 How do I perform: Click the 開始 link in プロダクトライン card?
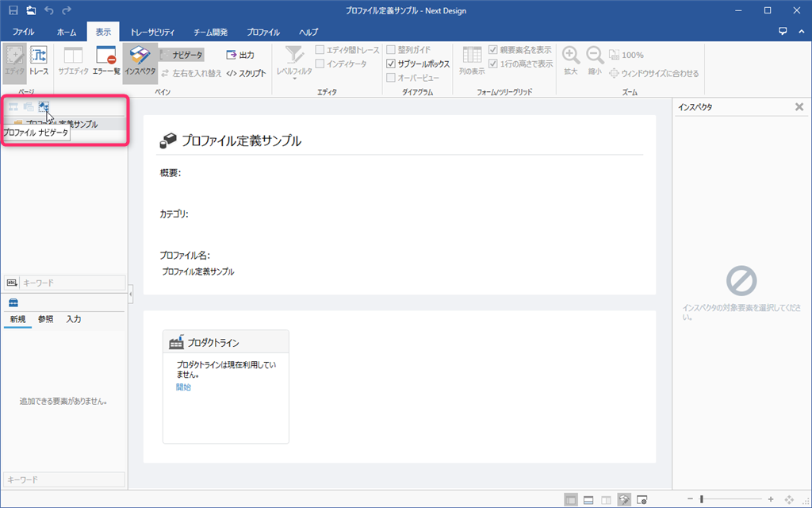click(x=183, y=387)
